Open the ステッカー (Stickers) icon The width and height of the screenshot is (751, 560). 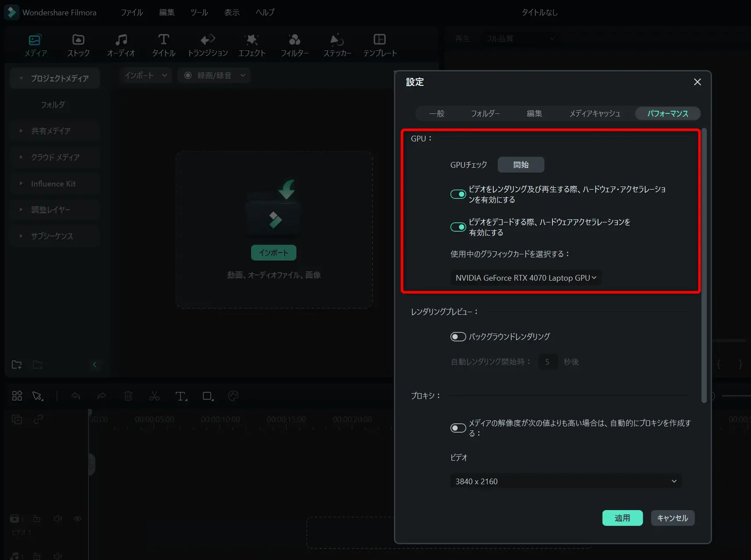click(337, 40)
